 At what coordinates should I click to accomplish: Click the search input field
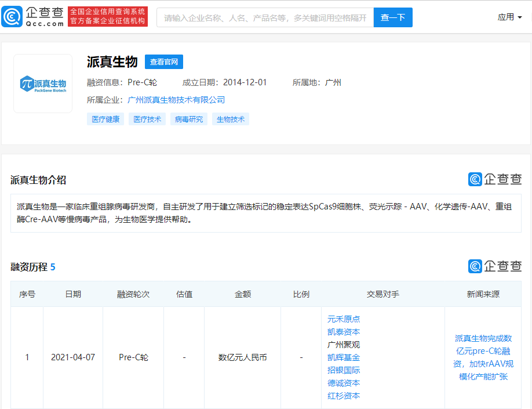point(265,17)
